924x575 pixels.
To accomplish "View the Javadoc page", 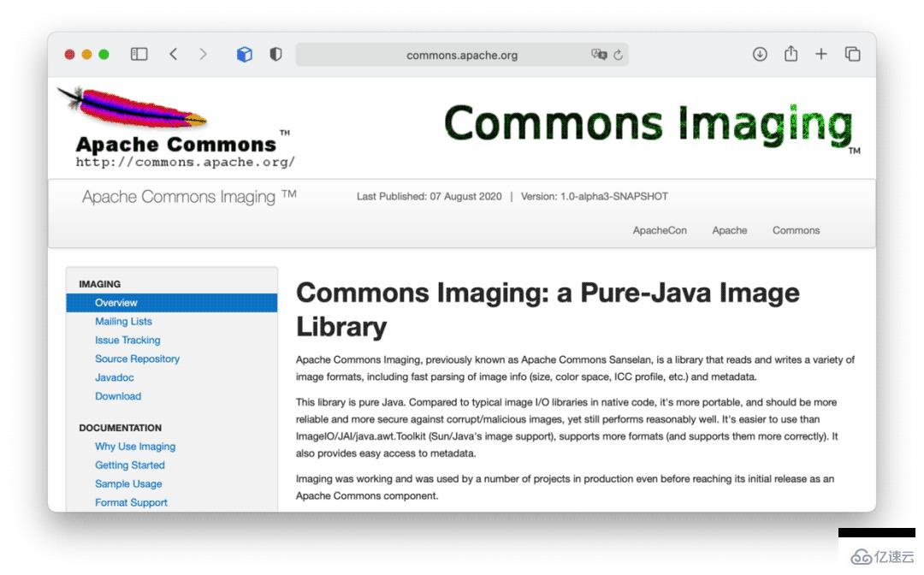I will (115, 377).
